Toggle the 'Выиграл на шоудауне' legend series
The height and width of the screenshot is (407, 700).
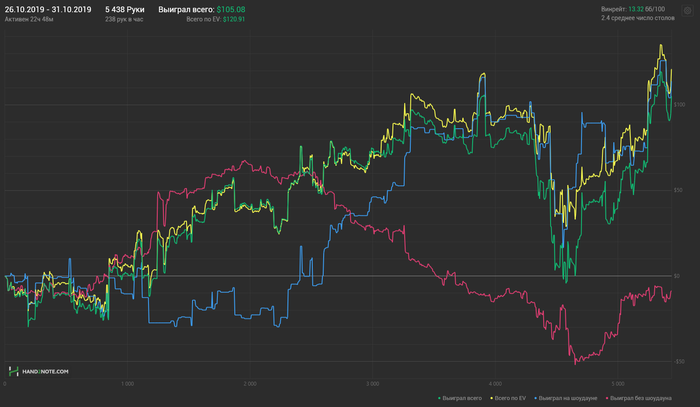click(x=566, y=398)
